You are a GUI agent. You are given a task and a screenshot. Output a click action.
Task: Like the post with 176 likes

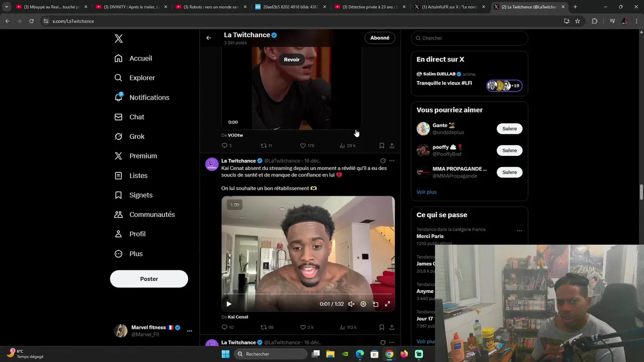pos(307,146)
